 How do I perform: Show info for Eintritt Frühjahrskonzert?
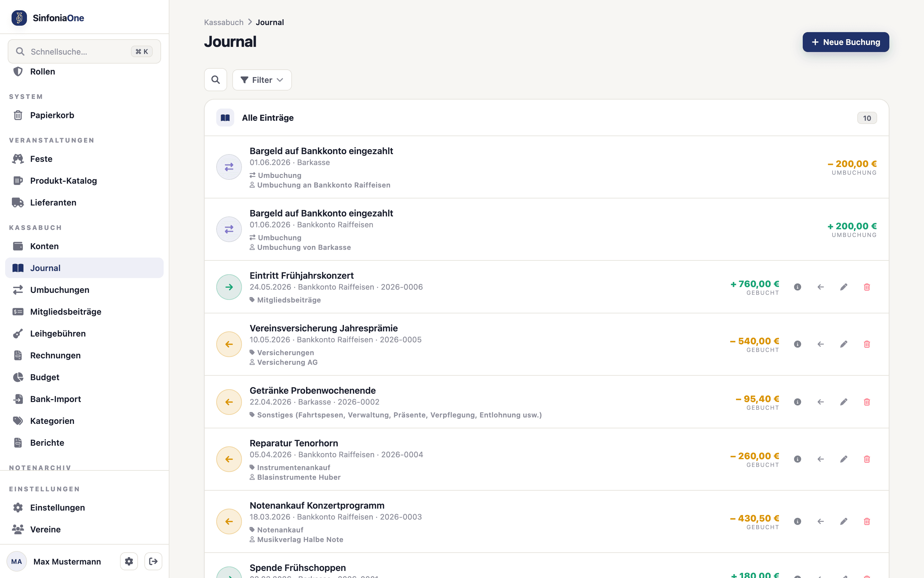click(797, 287)
